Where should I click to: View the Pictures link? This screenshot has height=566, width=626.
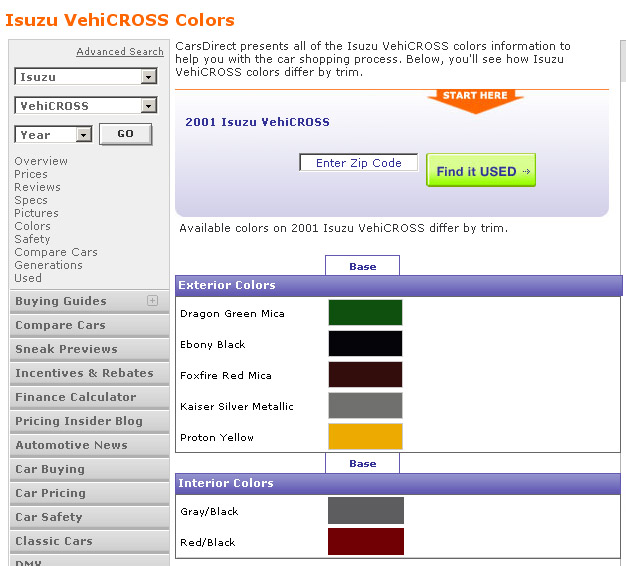click(36, 213)
